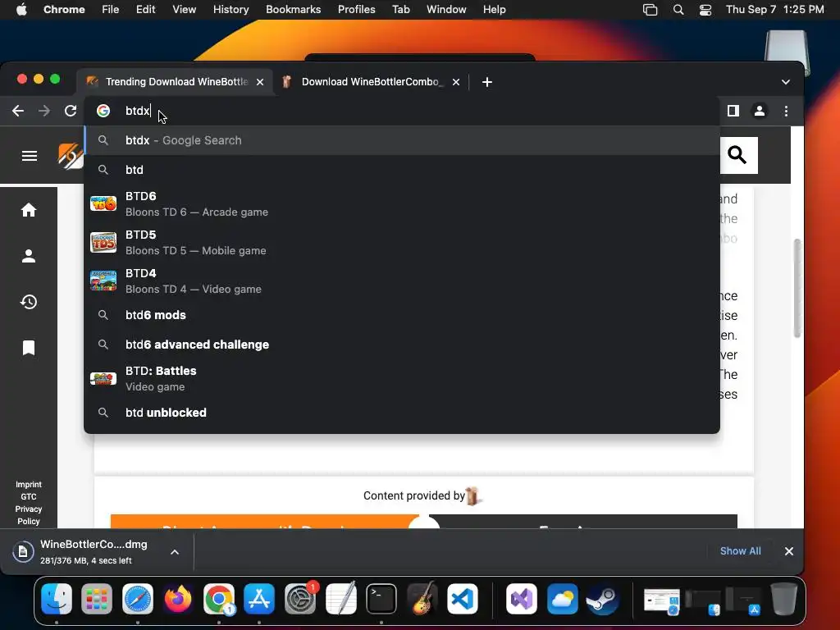Choose the 'btd unblocked' suggestion
840x630 pixels.
[x=402, y=413]
